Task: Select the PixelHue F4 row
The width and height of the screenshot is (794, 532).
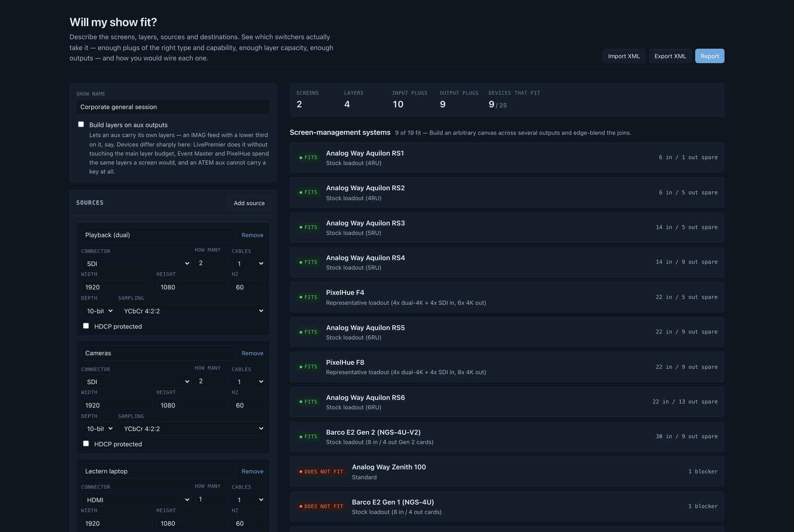Action: point(507,297)
